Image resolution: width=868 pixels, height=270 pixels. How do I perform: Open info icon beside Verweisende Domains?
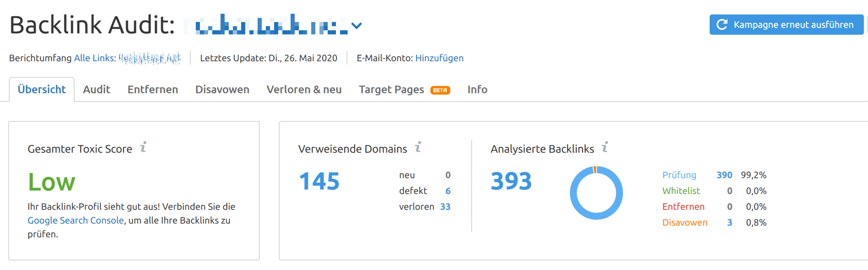(418, 147)
